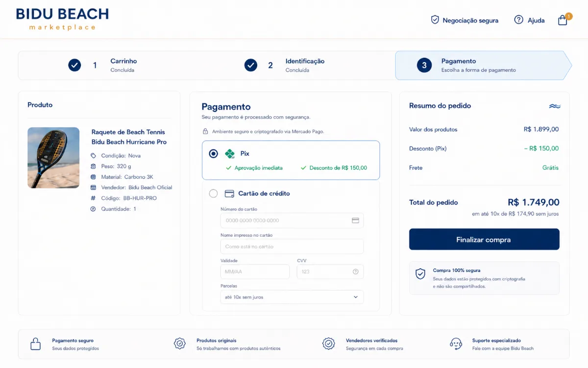Image resolution: width=588 pixels, height=368 pixels.
Task: Click the badge icon for Vendedores verificados
Action: click(328, 343)
